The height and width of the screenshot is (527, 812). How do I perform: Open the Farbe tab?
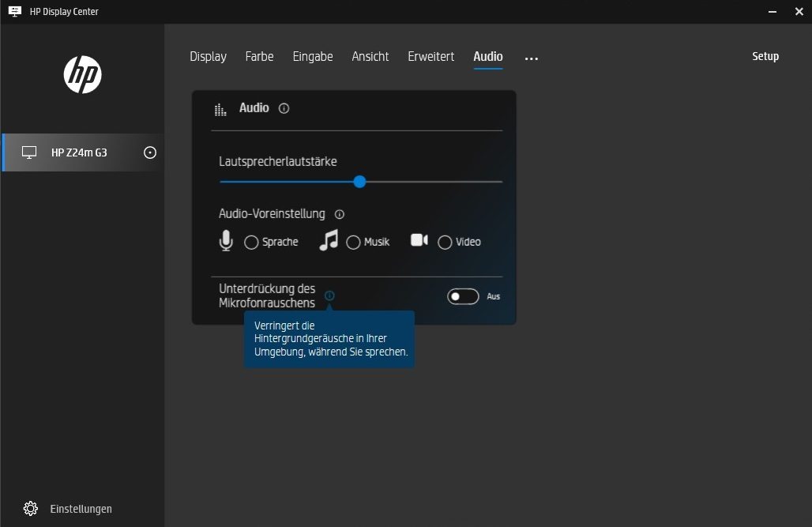point(259,57)
